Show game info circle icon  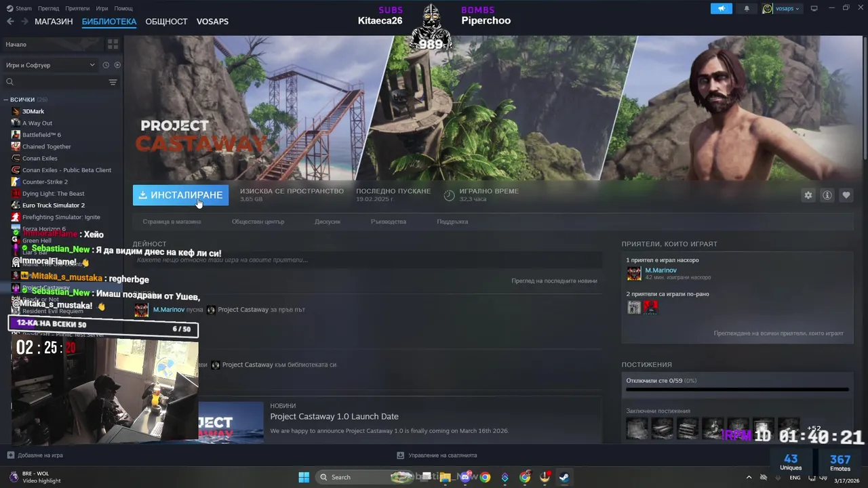tap(827, 195)
